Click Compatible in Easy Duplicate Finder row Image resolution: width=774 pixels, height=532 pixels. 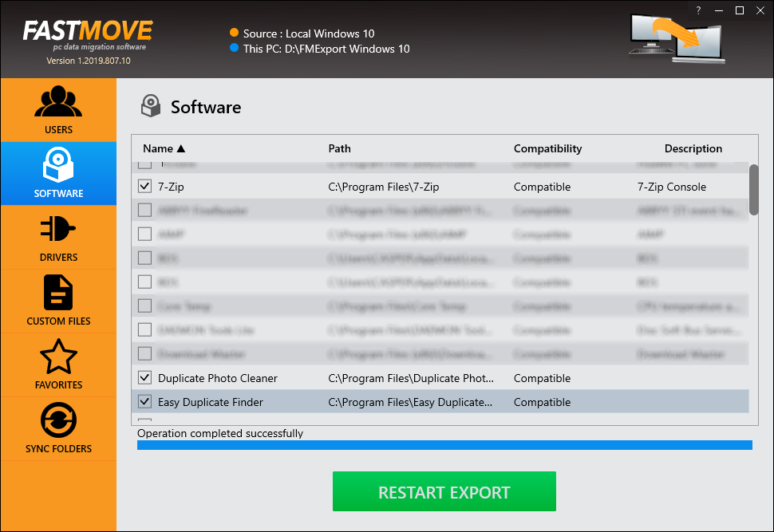[x=542, y=402]
